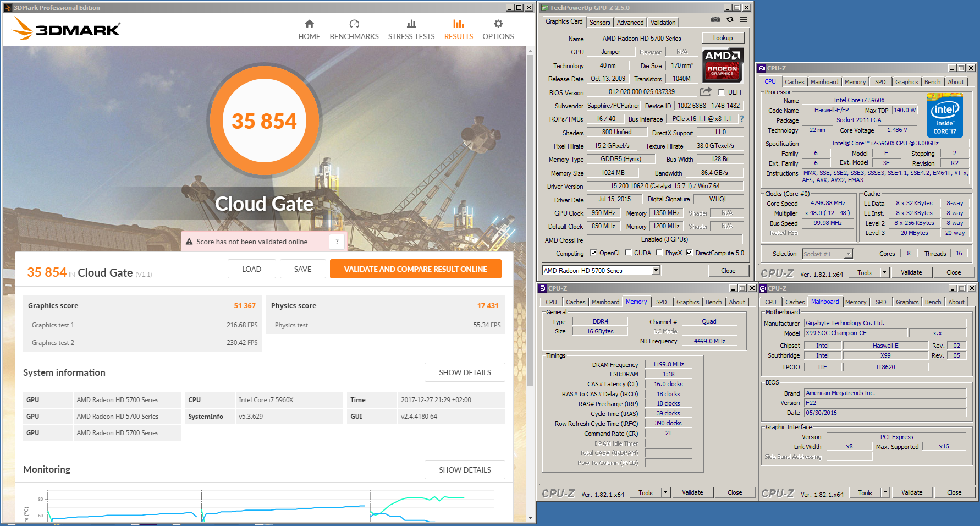Click VALIDATE AND COMPARE RESULT ONLINE

pos(415,269)
